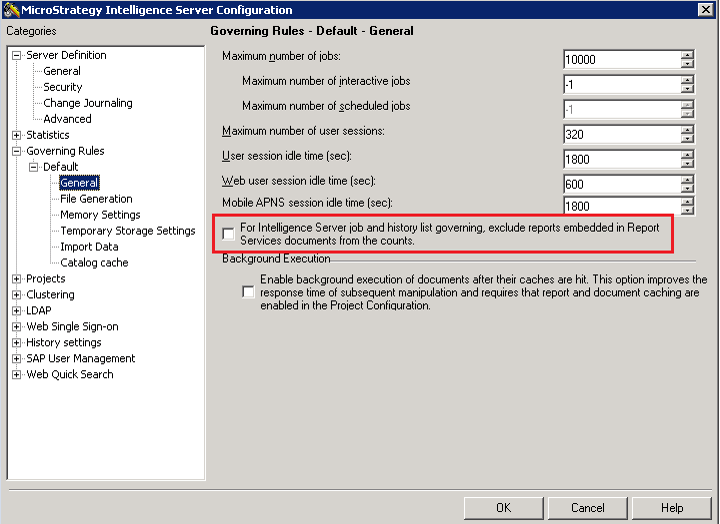Enable background execution of documents checkbox
The width and height of the screenshot is (720, 524).
pos(248,292)
